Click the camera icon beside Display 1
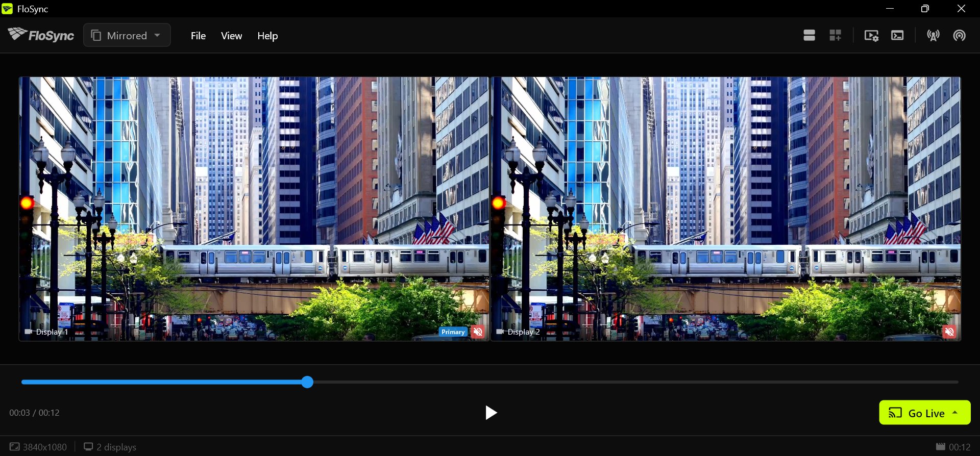This screenshot has height=456, width=980. pos(29,332)
